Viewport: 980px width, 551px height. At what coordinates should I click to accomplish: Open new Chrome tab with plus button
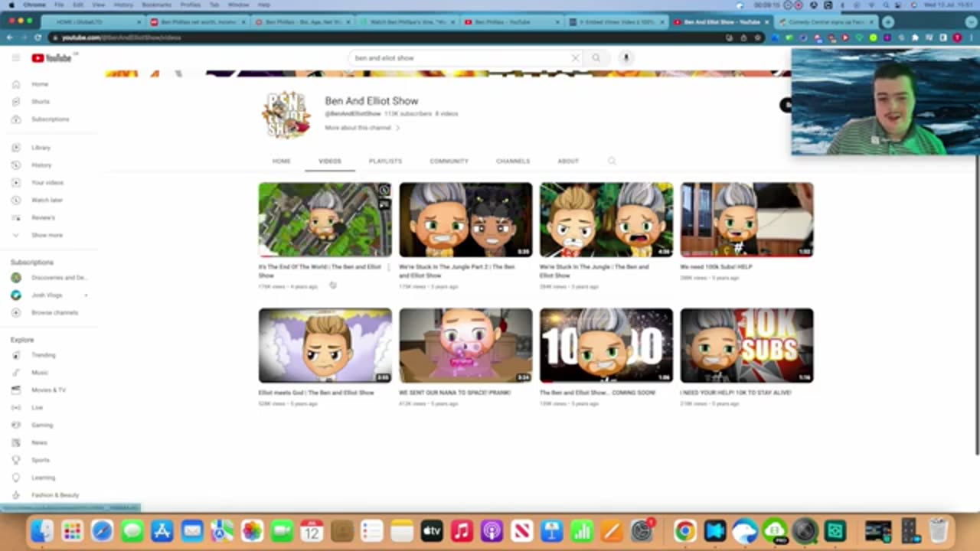(888, 22)
